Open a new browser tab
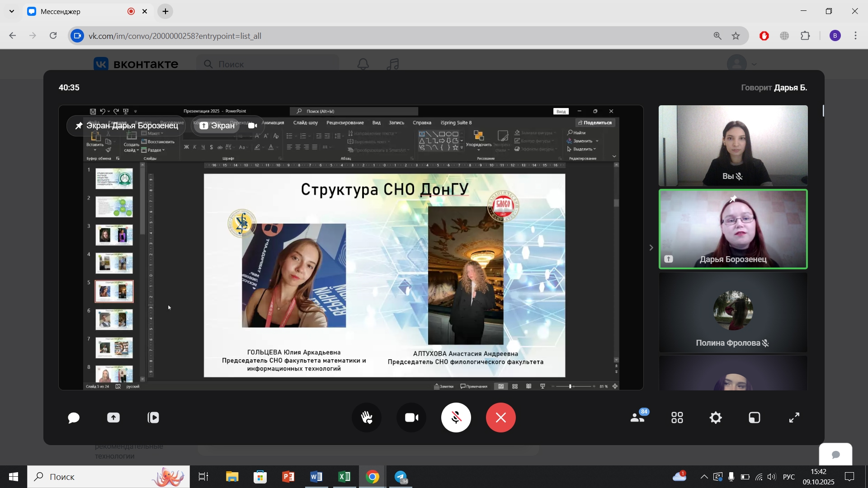The width and height of the screenshot is (868, 488). click(x=165, y=12)
